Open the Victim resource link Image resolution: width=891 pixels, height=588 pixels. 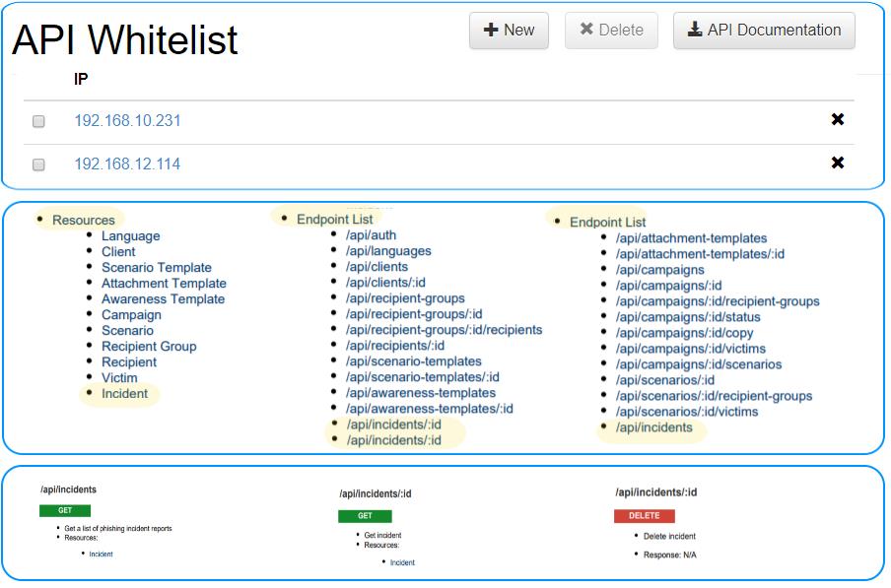click(x=119, y=378)
